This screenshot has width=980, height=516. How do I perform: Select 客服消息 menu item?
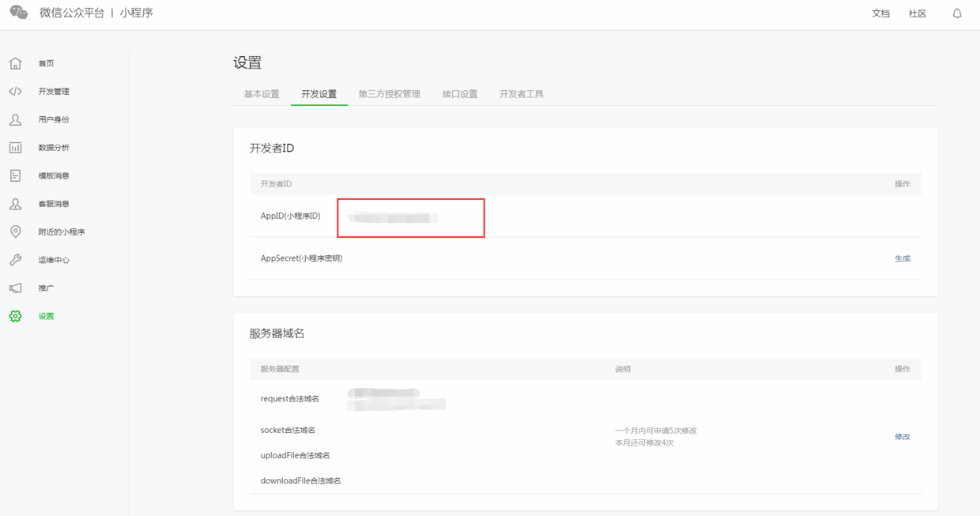[x=54, y=204]
